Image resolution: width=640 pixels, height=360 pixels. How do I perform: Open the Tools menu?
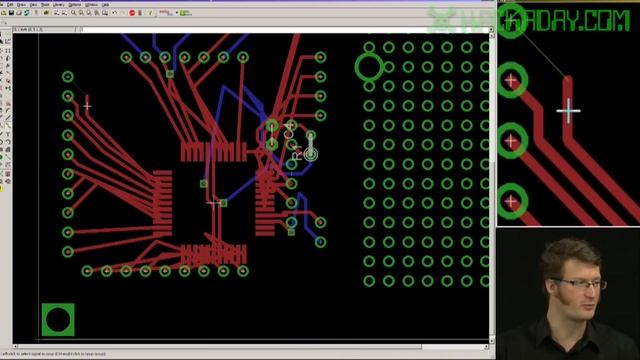pyautogui.click(x=45, y=4)
